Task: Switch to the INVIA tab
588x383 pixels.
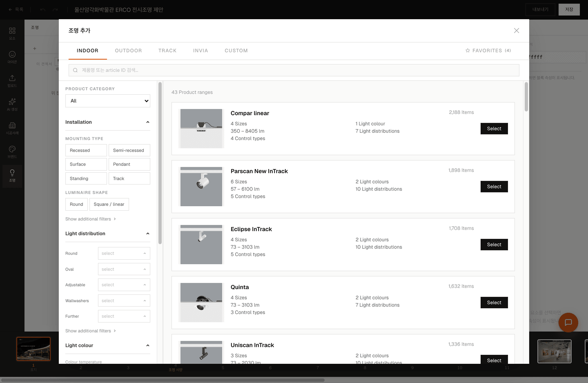Action: (x=200, y=51)
